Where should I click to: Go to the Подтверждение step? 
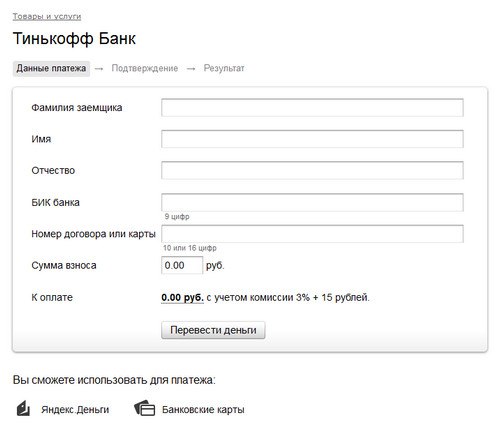145,68
